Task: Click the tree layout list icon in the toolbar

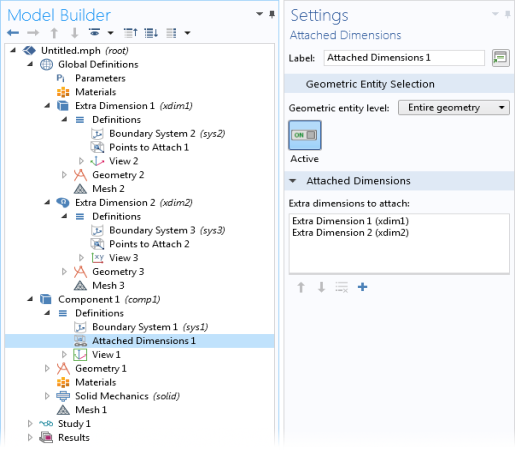Action: pos(171,33)
